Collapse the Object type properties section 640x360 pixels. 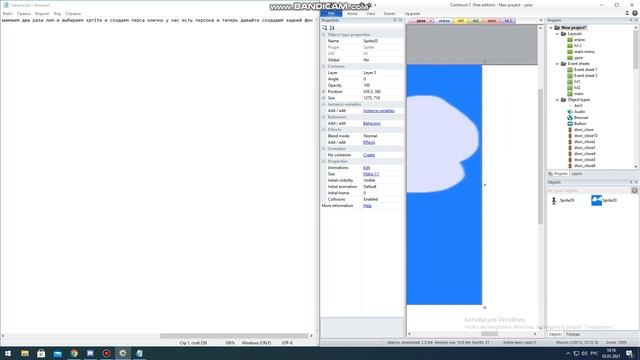click(x=324, y=35)
